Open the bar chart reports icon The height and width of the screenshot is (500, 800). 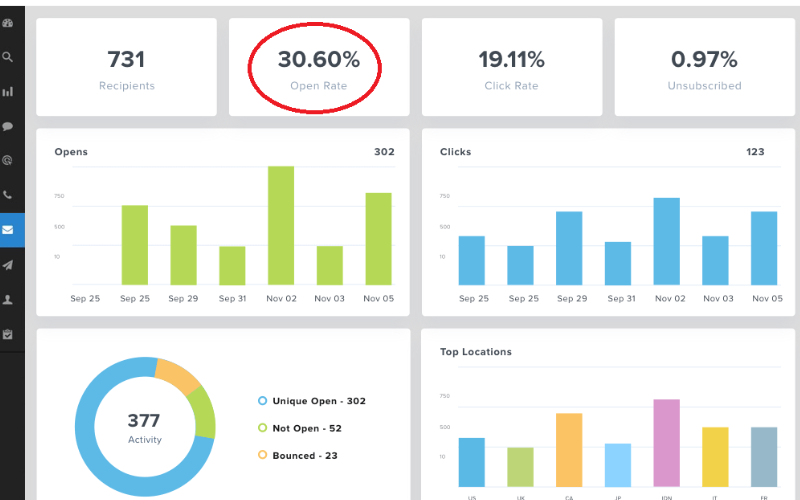coord(8,91)
